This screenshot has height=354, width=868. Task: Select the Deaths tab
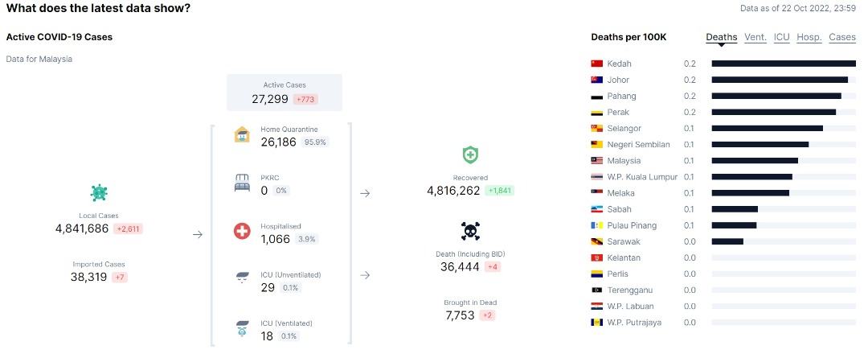(x=722, y=37)
